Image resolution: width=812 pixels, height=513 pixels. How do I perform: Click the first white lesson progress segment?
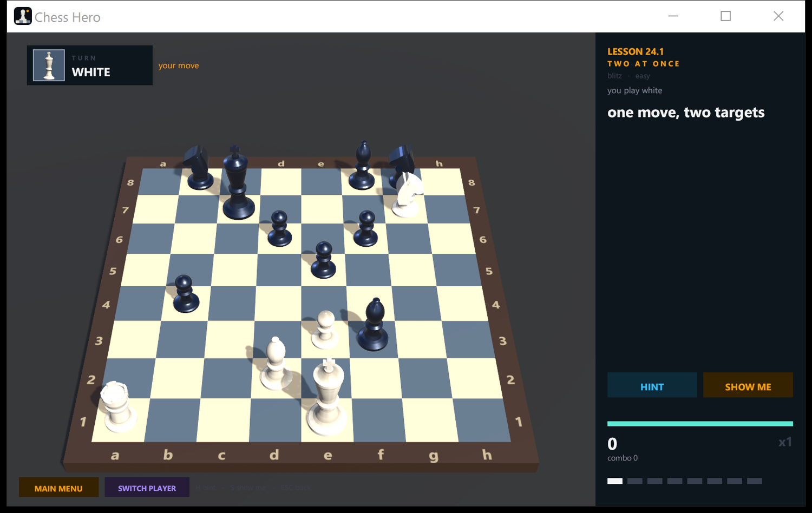point(615,481)
